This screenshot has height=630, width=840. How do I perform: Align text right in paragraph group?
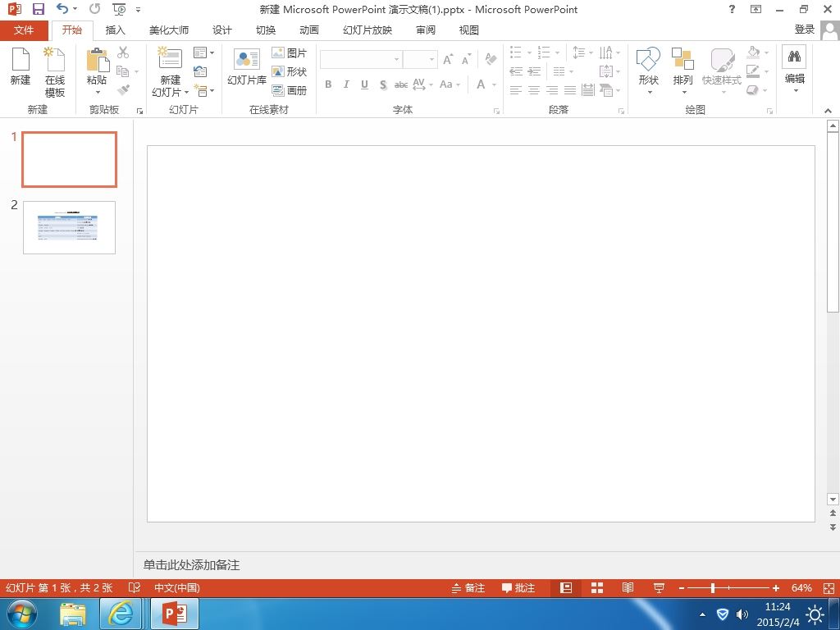pyautogui.click(x=552, y=90)
